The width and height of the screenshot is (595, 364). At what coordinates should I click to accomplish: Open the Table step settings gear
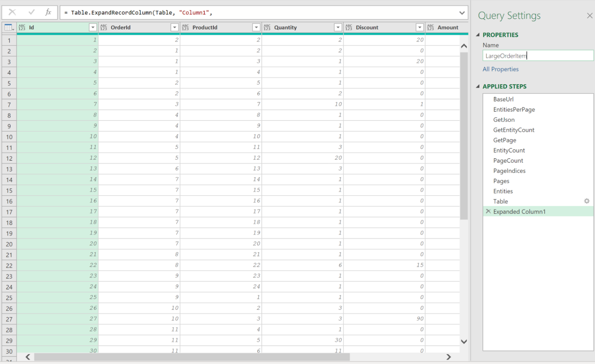586,201
